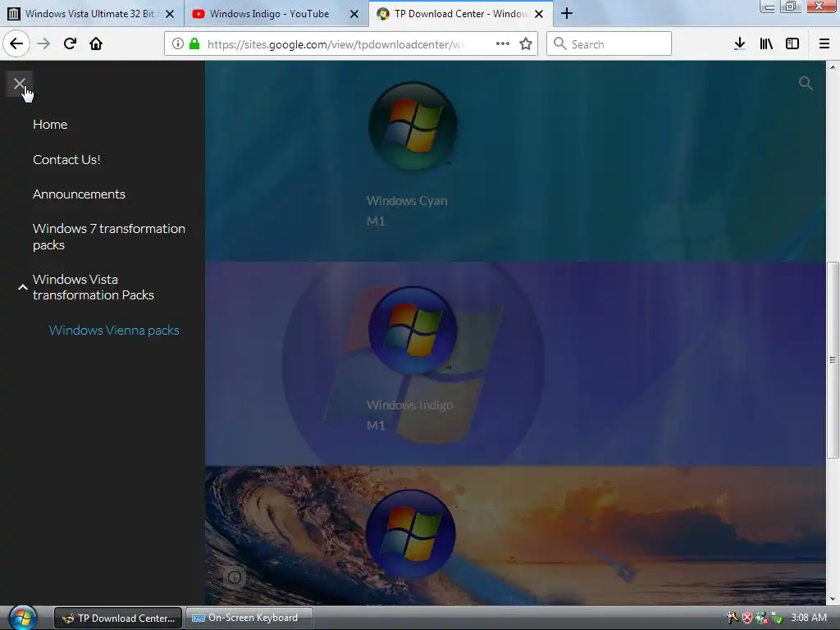This screenshot has height=630, width=840.
Task: Click the page scrollbar down arrow
Action: (x=832, y=600)
